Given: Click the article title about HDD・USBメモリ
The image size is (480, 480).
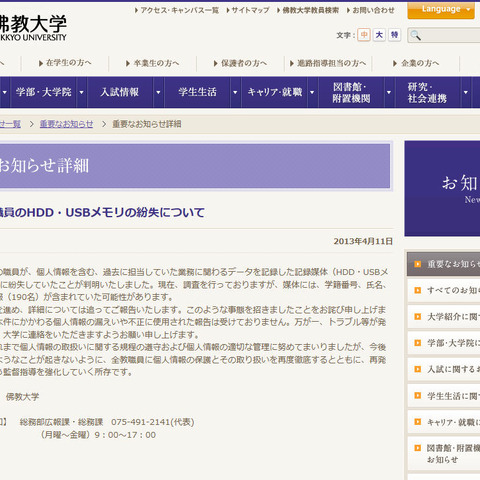Looking at the screenshot, I should pos(102,212).
